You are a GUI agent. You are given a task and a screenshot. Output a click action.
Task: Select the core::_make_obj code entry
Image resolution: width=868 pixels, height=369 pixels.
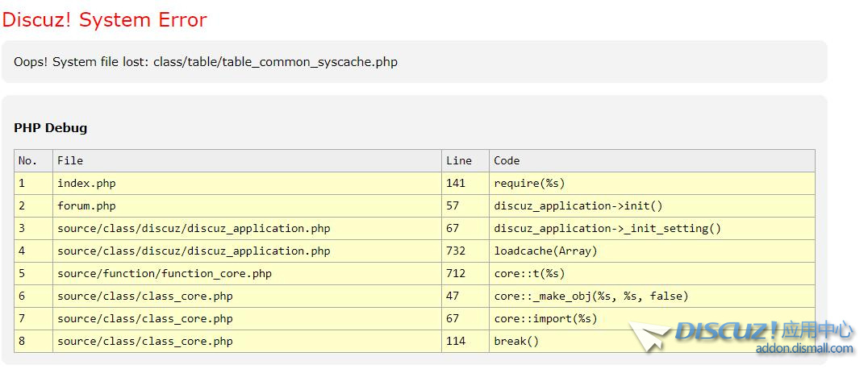coord(591,296)
